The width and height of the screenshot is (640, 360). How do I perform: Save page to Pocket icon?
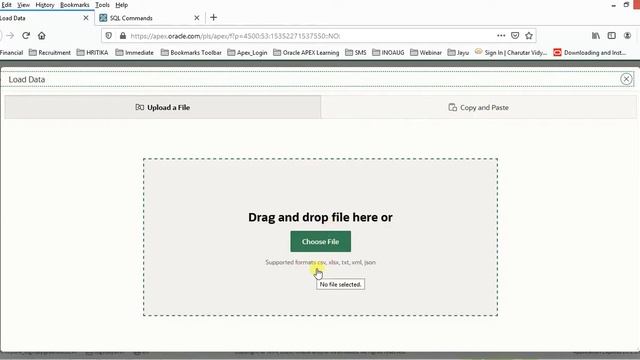[515, 36]
